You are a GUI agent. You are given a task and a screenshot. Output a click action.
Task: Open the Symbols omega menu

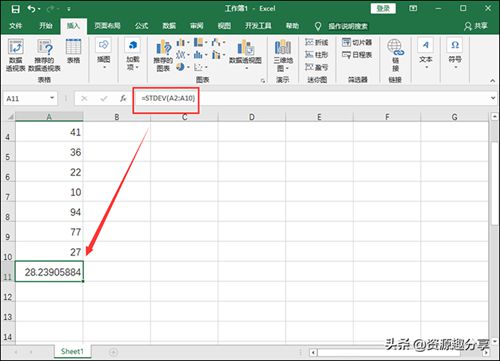coord(455,53)
